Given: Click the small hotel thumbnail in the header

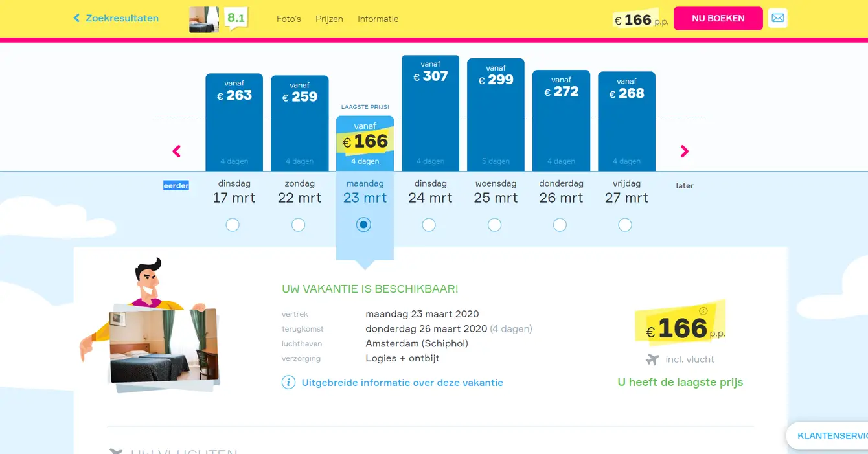Looking at the screenshot, I should (204, 19).
